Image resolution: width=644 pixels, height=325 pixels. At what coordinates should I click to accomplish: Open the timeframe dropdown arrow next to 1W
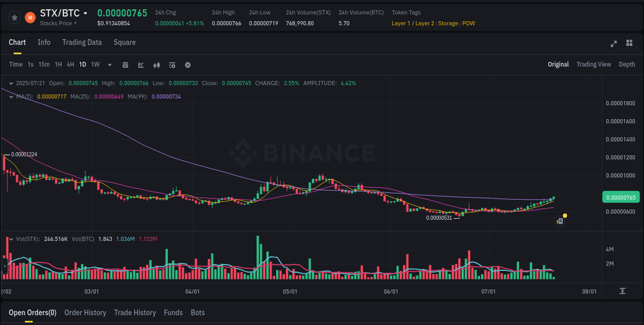pos(109,65)
